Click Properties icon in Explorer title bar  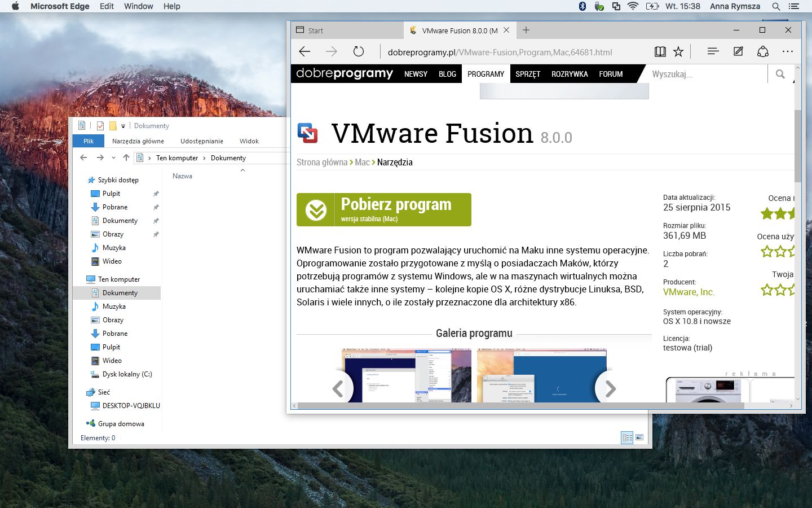click(x=100, y=126)
